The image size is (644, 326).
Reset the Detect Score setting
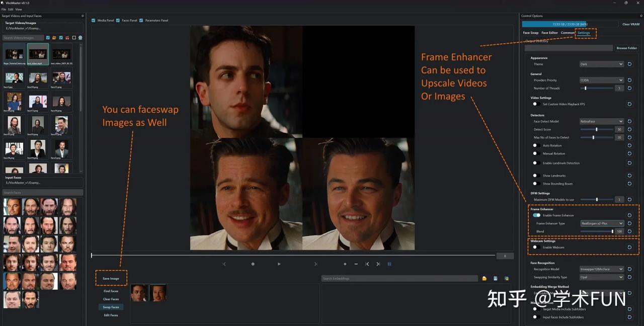coord(629,129)
